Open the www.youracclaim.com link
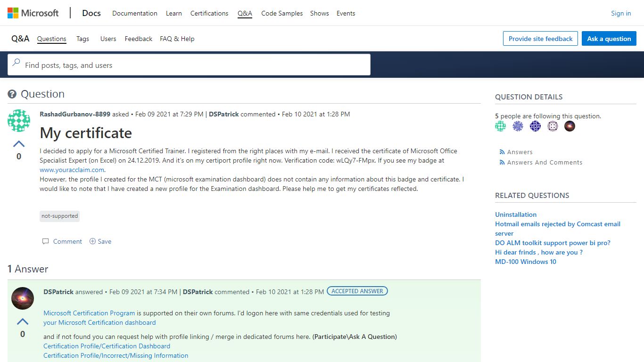This screenshot has height=362, width=644. (72, 170)
